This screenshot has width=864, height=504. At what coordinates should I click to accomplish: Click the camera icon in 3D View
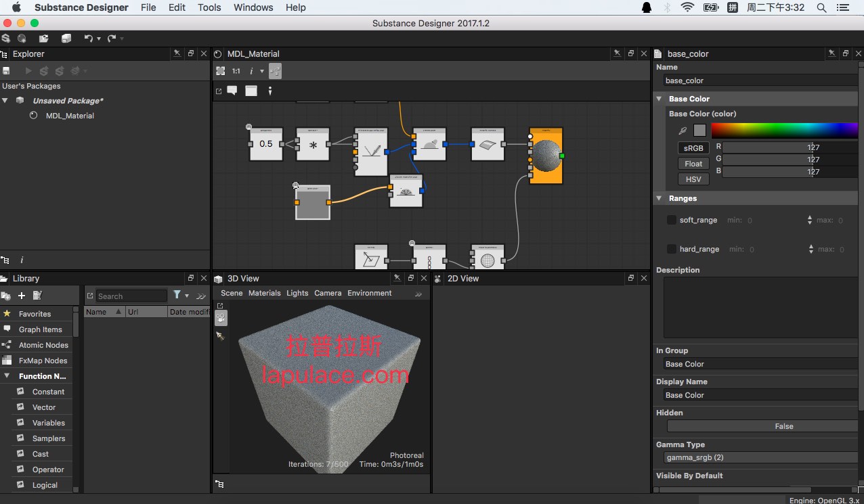(x=221, y=318)
